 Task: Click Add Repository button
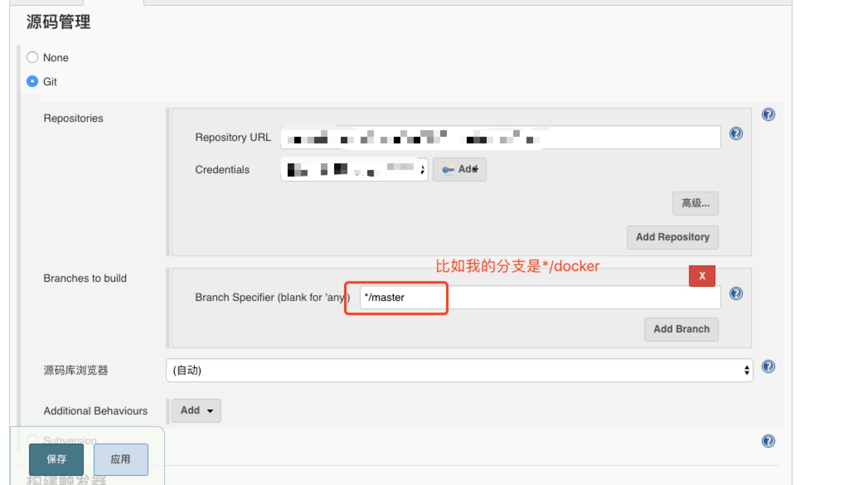(672, 237)
